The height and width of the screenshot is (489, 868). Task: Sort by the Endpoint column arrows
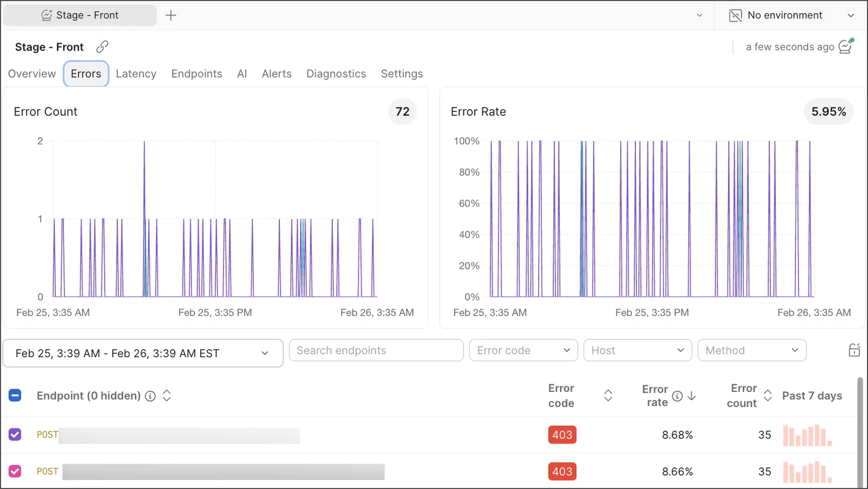tap(167, 396)
